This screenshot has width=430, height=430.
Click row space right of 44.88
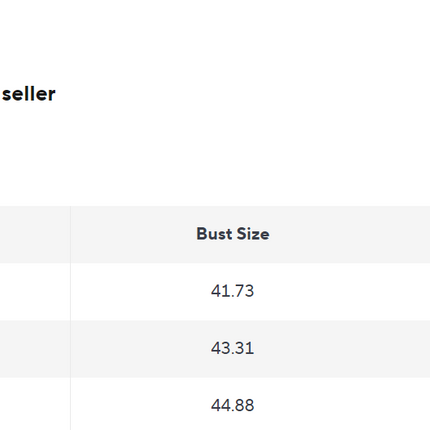click(x=342, y=404)
